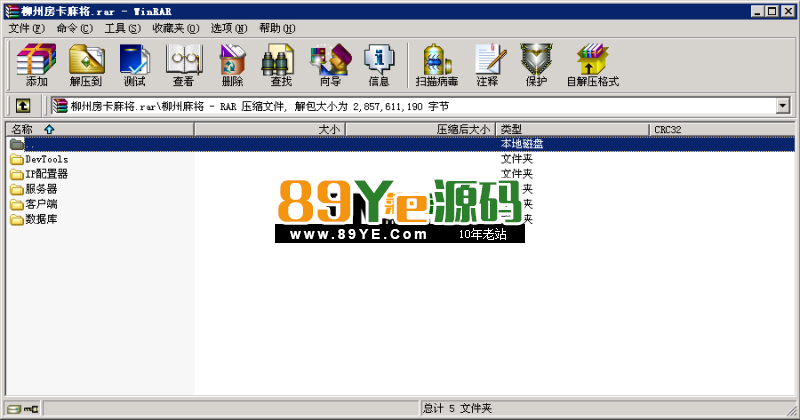
Task: Click 总计 5 文件夹 status text
Action: [457, 408]
